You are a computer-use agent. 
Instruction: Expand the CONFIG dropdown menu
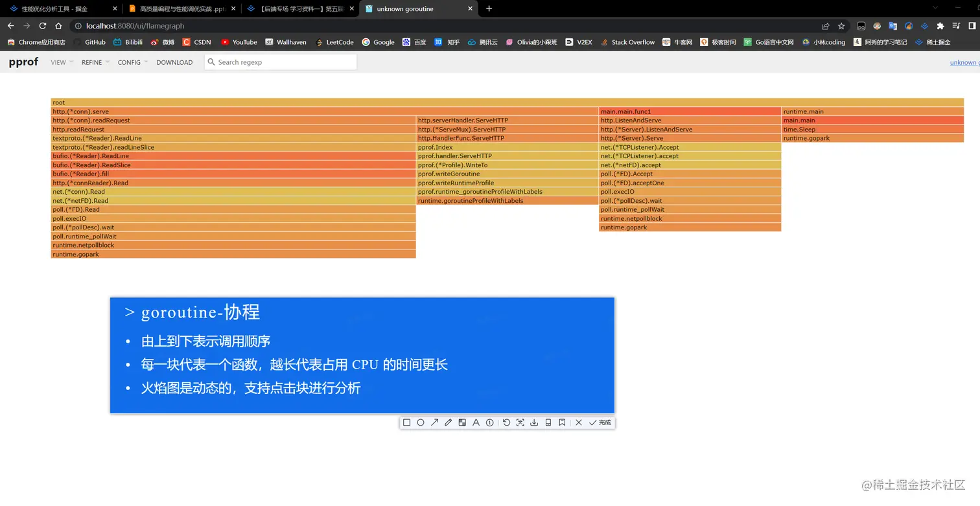[132, 62]
